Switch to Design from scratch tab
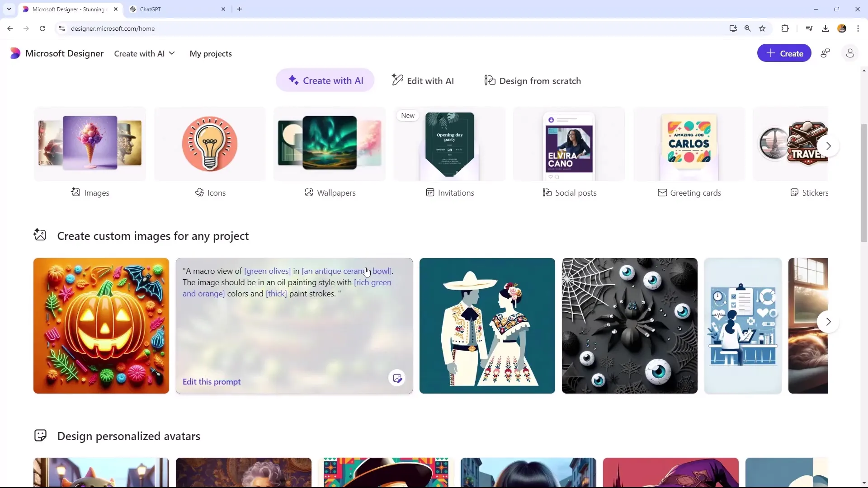 533,80
